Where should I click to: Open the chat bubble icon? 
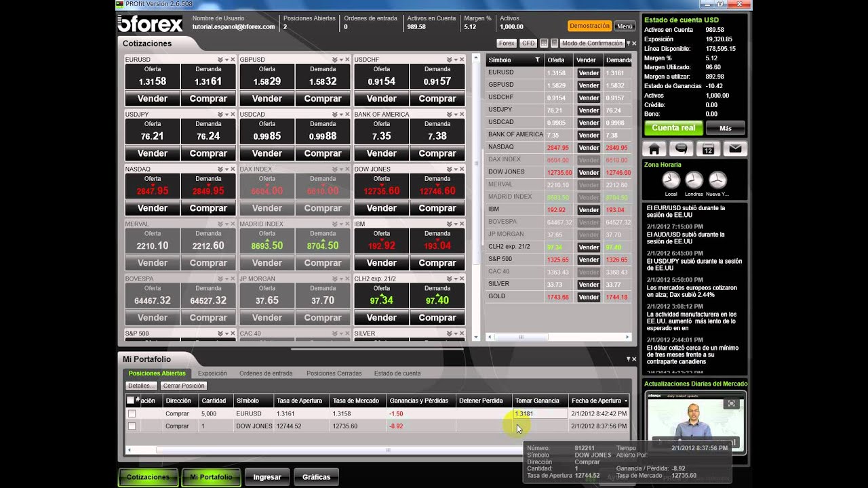coord(681,149)
